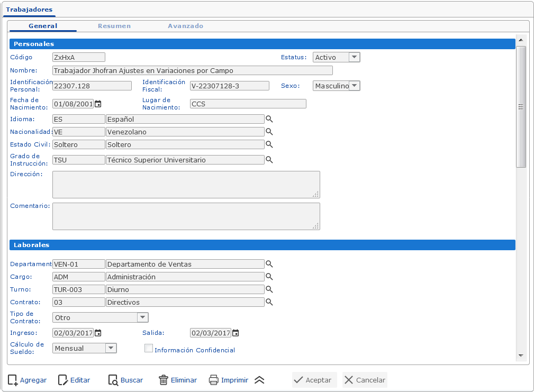
Task: Open the Cálculo de Sueldo dropdown
Action: coord(111,348)
